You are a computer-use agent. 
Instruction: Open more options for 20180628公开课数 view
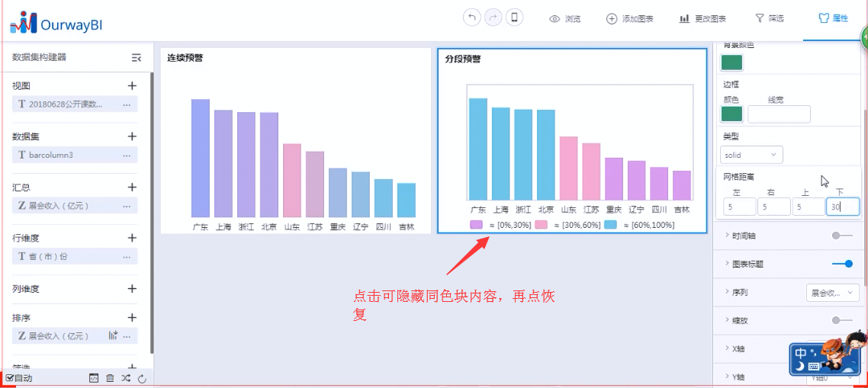127,104
